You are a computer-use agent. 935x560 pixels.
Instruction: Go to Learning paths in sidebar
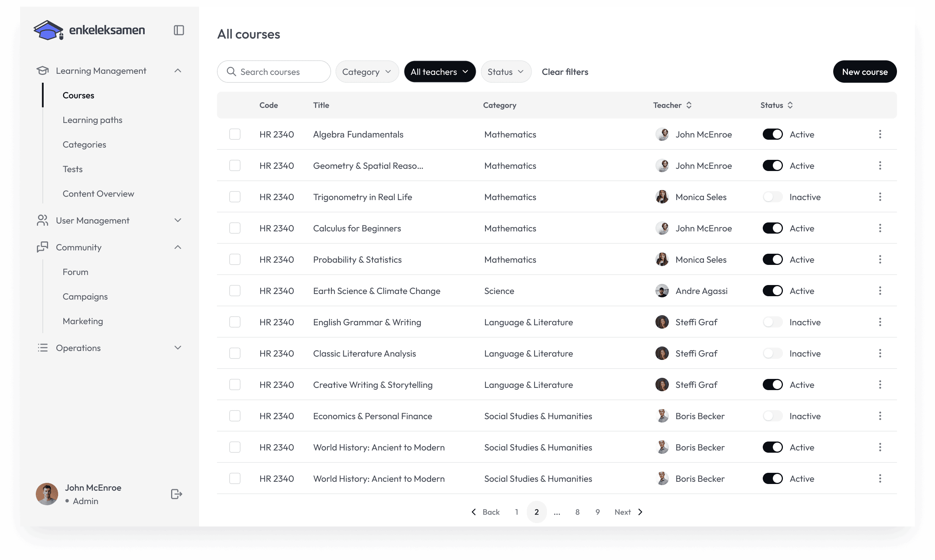92,120
